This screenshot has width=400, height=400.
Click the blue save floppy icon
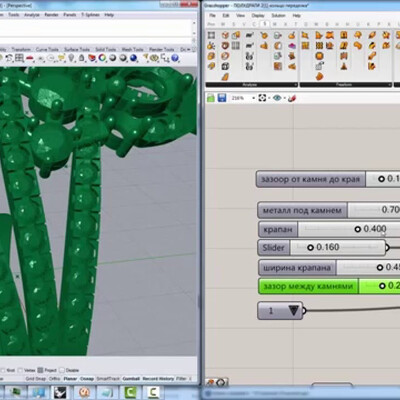click(222, 98)
